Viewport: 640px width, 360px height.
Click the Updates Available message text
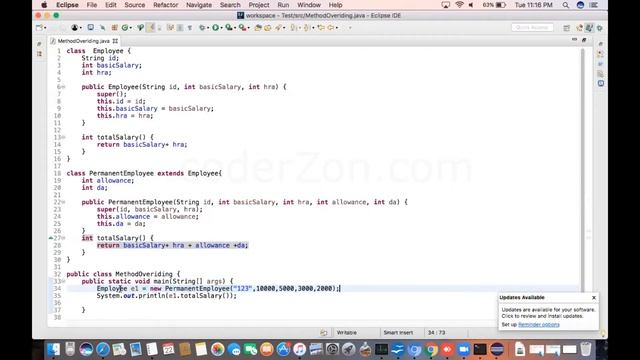549,313
